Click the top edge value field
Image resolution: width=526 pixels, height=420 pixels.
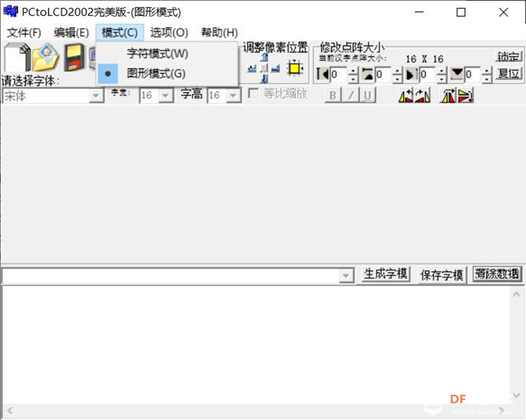[x=384, y=74]
